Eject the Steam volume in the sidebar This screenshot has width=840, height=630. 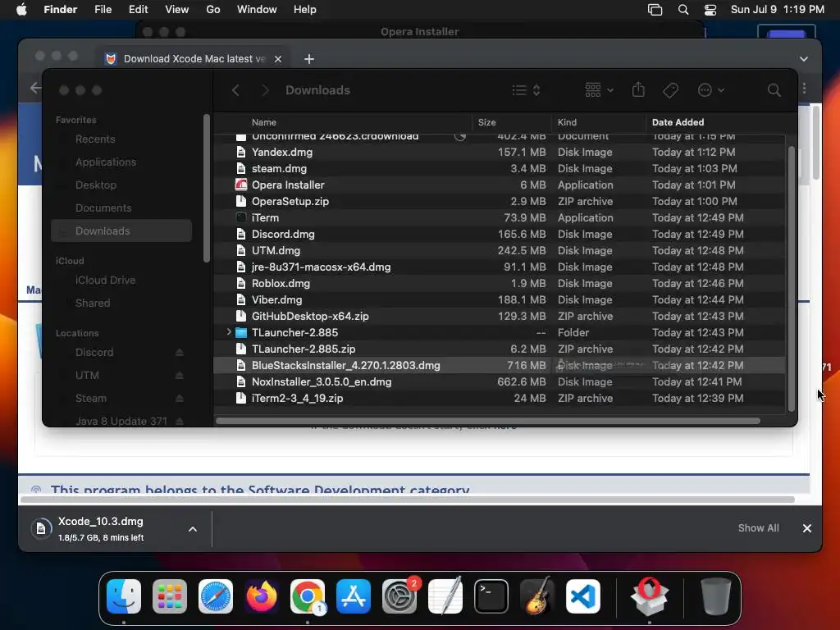[x=180, y=399]
